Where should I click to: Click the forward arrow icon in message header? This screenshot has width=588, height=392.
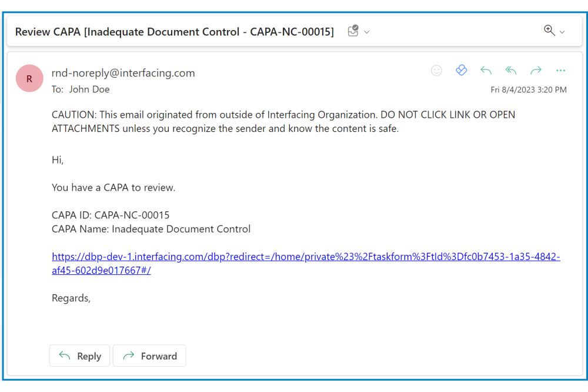tap(536, 71)
